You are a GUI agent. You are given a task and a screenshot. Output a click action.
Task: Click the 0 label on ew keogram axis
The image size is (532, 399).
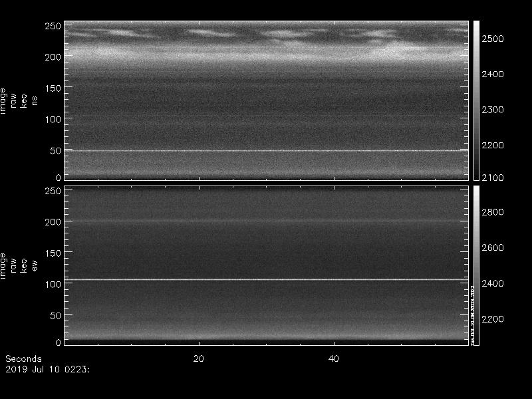pos(59,342)
